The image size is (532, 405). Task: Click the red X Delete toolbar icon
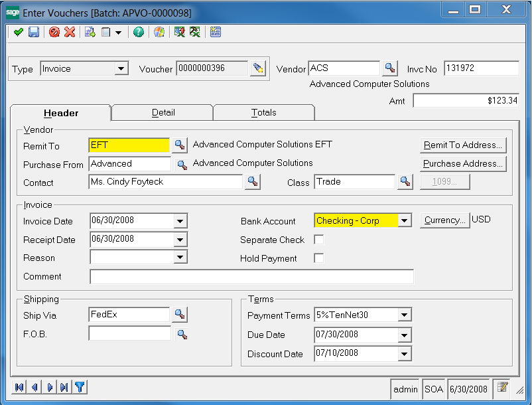69,32
